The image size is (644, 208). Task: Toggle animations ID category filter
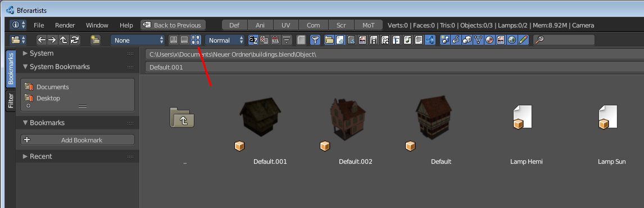point(456,40)
